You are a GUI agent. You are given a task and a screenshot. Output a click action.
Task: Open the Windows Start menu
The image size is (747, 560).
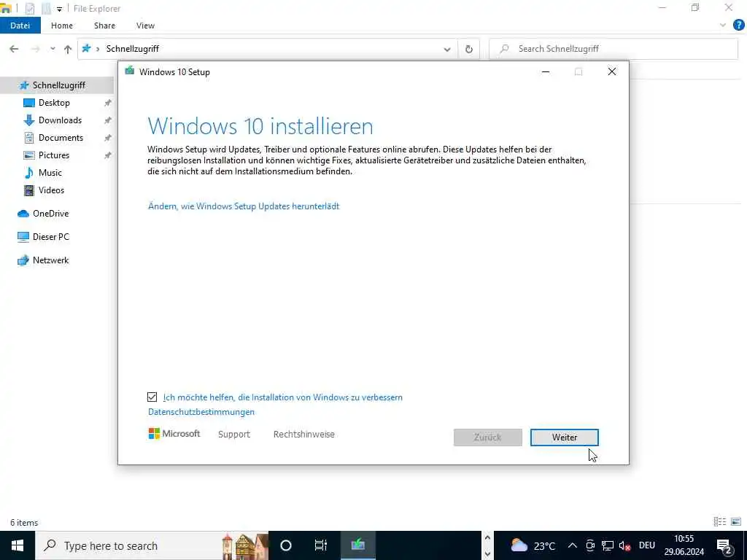pos(18,545)
